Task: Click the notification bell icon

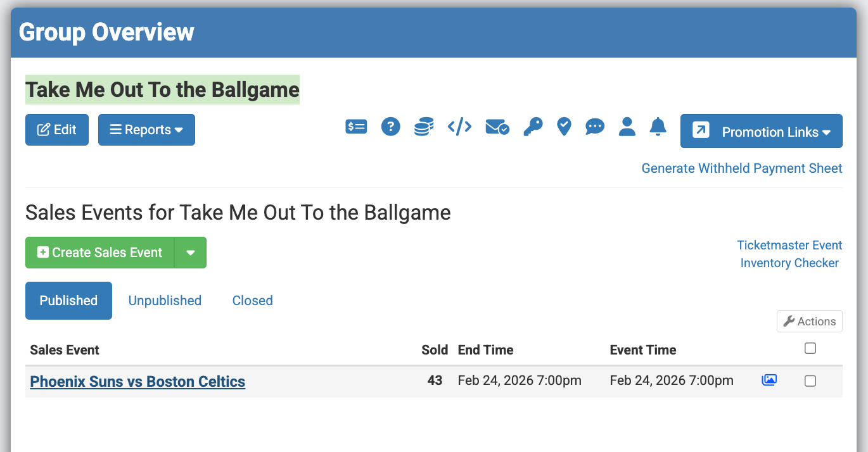Action: click(658, 127)
